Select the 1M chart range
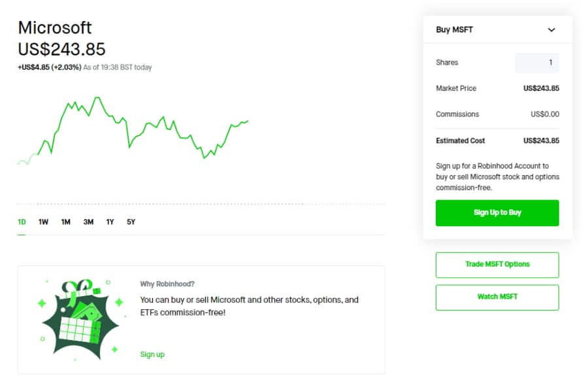588x387 pixels. 65,222
